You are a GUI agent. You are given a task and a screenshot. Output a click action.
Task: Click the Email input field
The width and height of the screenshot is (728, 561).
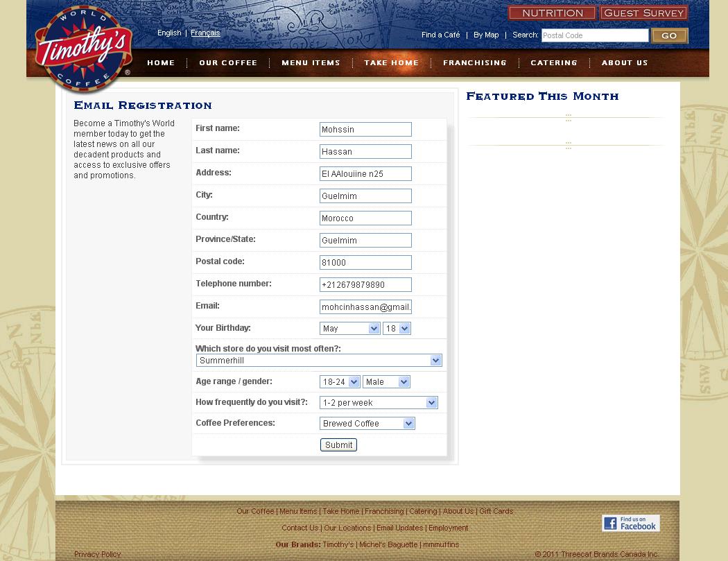pyautogui.click(x=365, y=307)
